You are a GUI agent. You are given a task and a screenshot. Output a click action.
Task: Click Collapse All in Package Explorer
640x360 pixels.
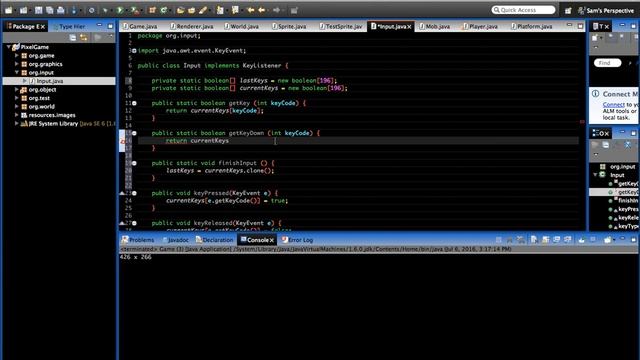click(73, 38)
